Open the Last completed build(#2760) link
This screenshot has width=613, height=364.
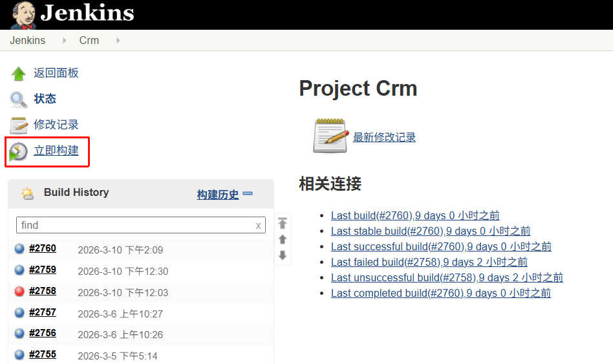440,294
